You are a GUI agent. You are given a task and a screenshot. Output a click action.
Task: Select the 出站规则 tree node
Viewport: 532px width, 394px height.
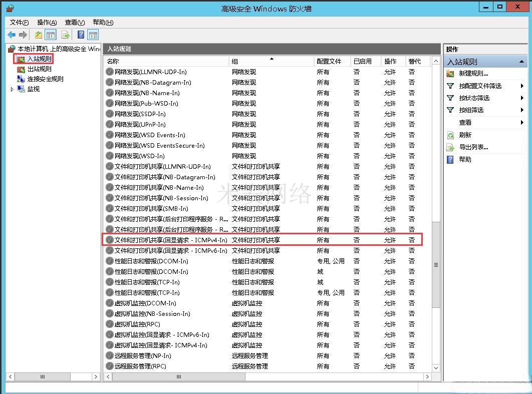pos(39,69)
